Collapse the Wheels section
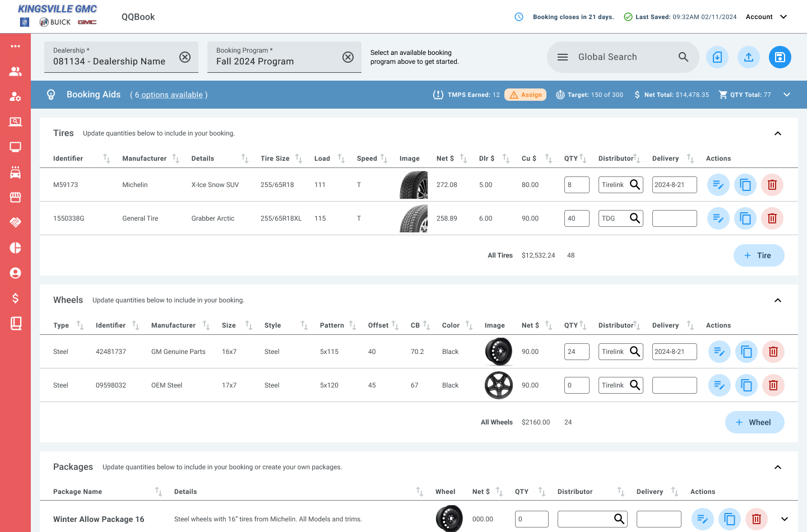This screenshot has height=532, width=807. coord(777,300)
